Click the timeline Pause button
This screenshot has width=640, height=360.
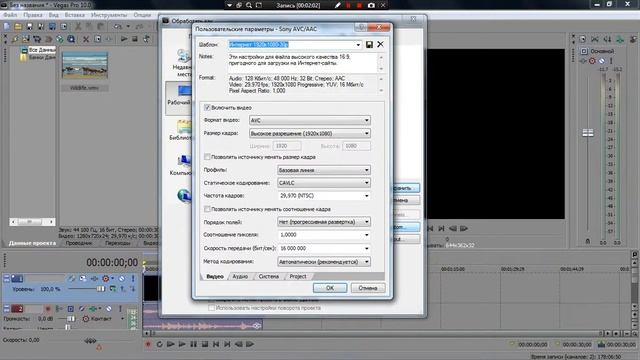click(x=193, y=344)
